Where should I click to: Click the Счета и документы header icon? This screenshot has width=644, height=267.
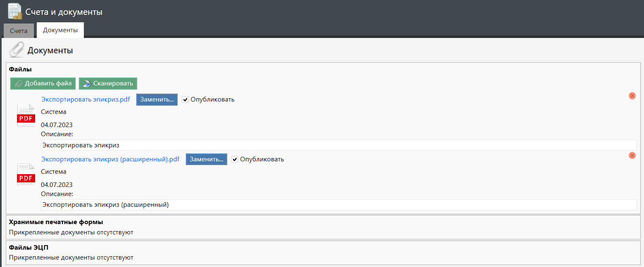click(x=15, y=11)
